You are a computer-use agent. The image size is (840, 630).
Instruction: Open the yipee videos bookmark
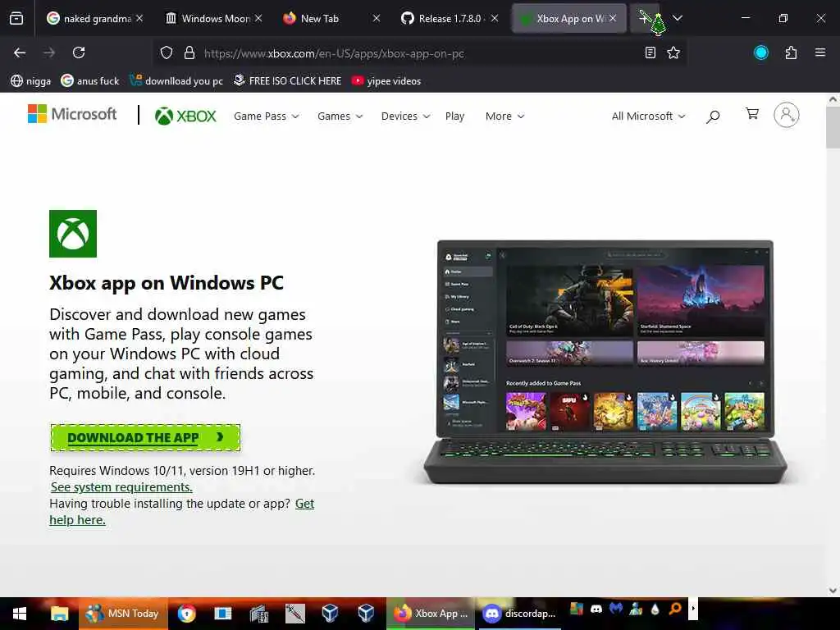(386, 81)
